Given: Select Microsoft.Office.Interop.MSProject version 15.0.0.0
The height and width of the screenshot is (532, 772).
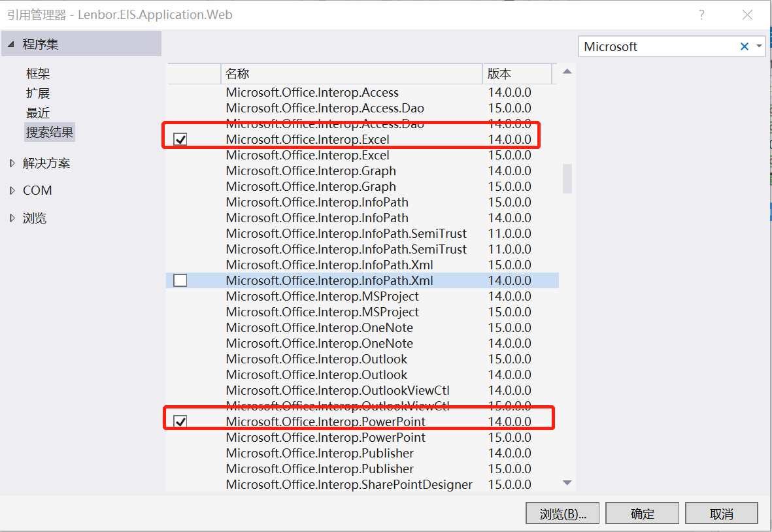Looking at the screenshot, I should click(362, 312).
